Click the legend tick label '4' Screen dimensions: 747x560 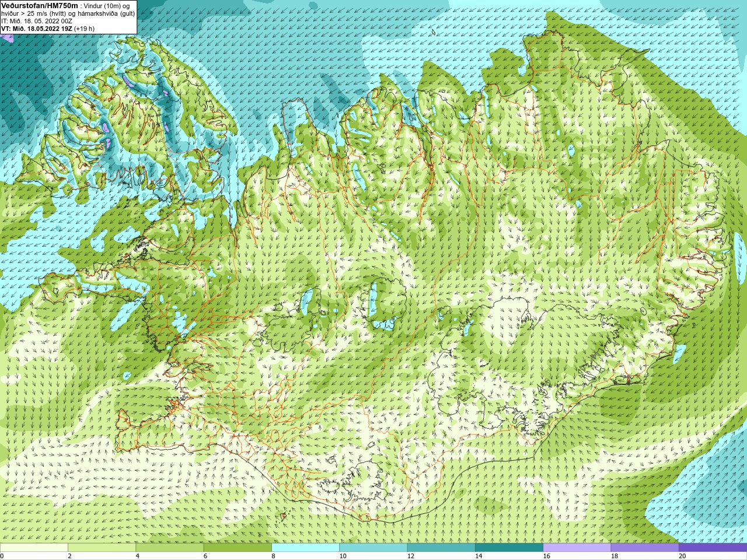(x=137, y=556)
